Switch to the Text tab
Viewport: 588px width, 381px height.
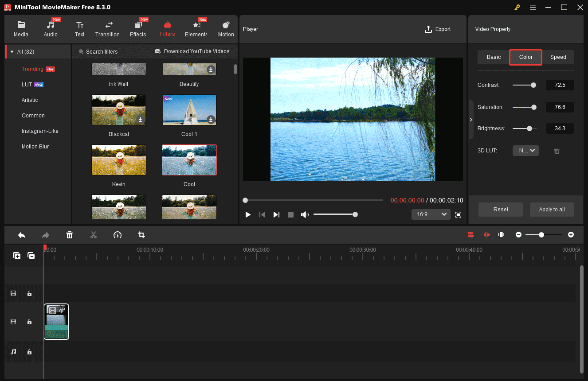coord(79,29)
